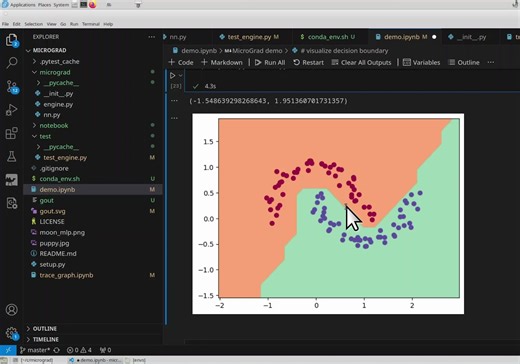Add a new Markdown cell

click(222, 62)
